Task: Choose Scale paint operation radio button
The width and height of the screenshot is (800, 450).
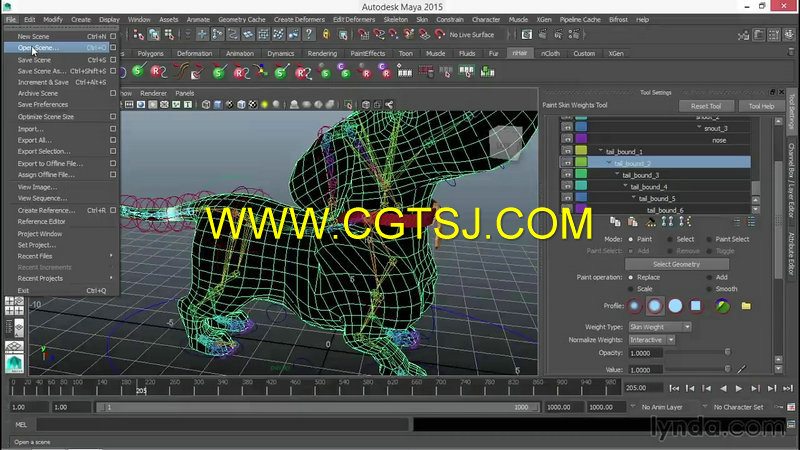Action: (631, 289)
